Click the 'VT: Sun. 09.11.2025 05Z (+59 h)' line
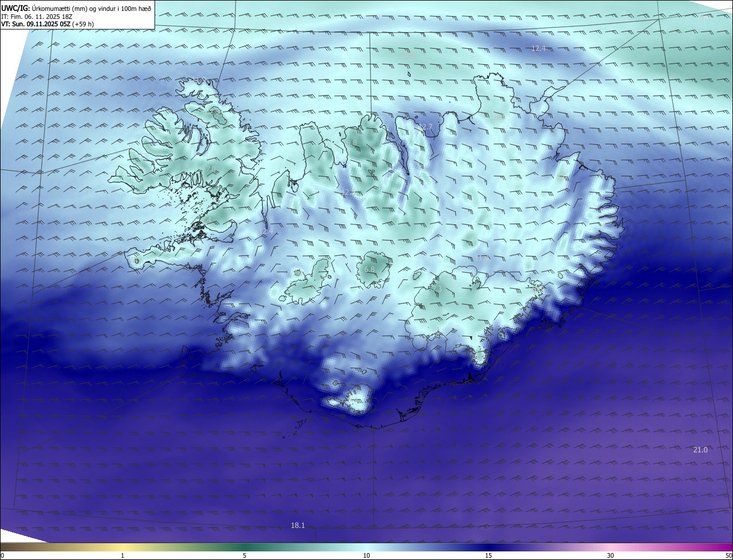 point(48,24)
